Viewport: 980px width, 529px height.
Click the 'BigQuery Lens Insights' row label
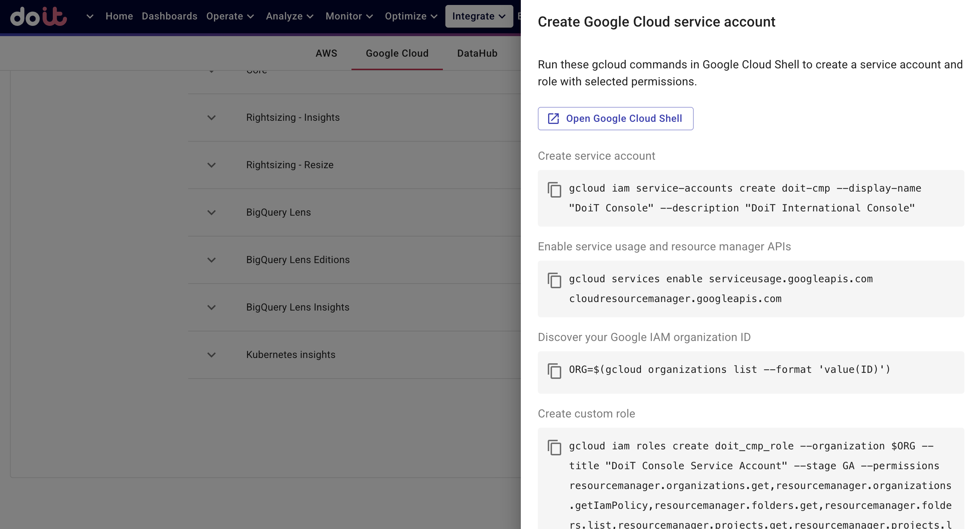point(298,307)
